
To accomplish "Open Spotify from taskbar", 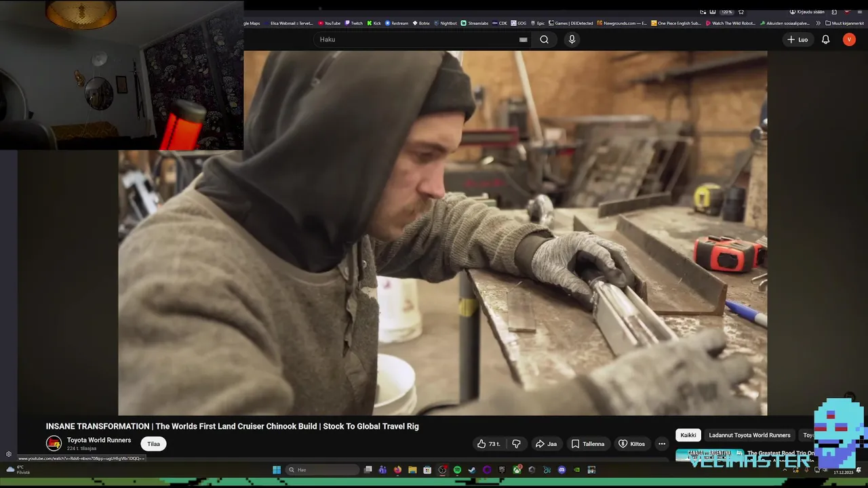I will pyautogui.click(x=457, y=470).
